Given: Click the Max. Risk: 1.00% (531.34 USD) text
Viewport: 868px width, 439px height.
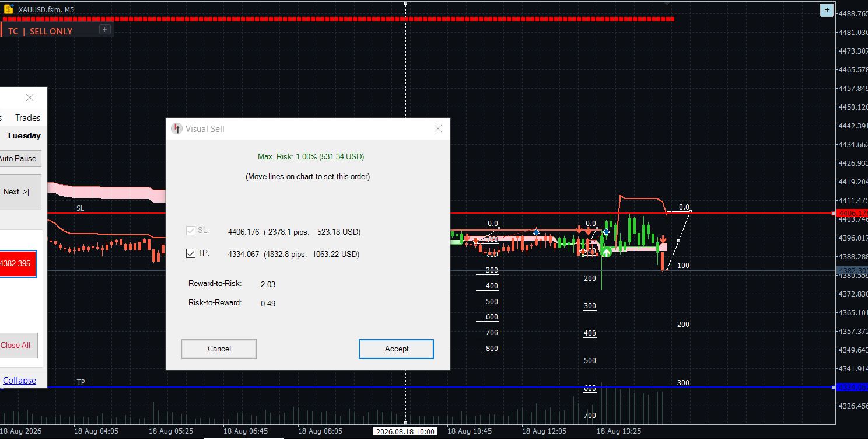Looking at the screenshot, I should coord(311,156).
